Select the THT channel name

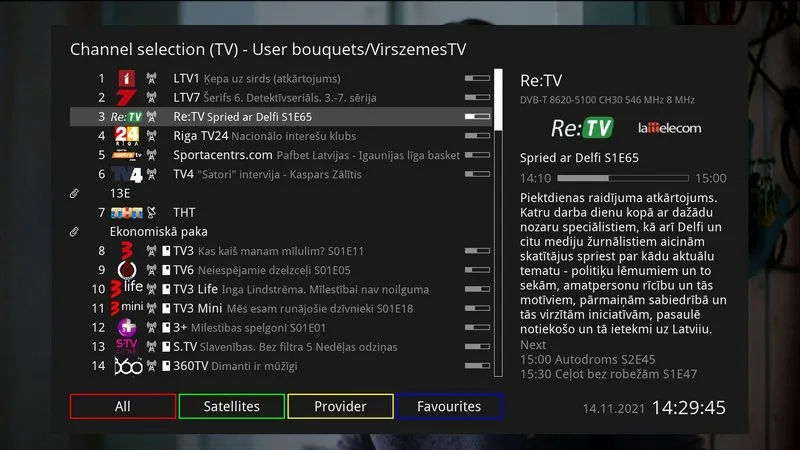tap(184, 213)
